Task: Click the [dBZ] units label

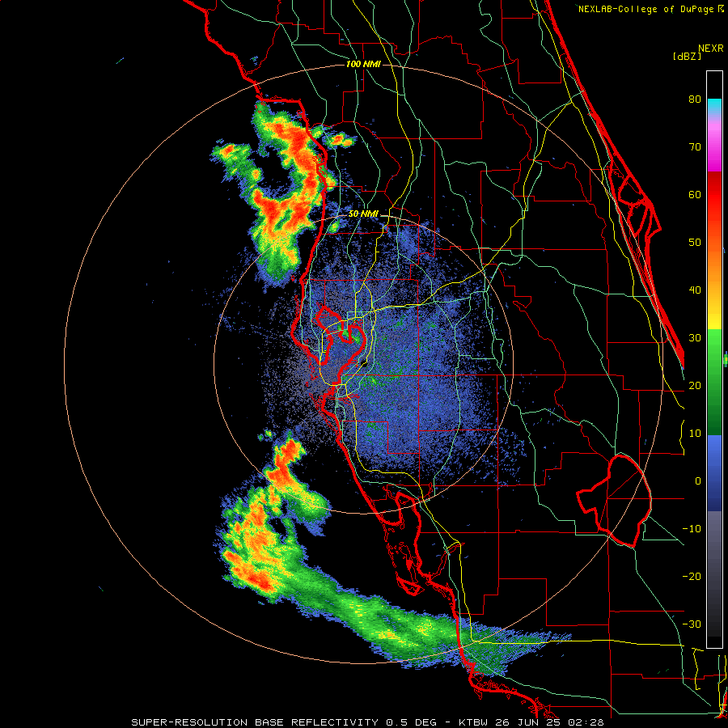Action: pyautogui.click(x=687, y=56)
